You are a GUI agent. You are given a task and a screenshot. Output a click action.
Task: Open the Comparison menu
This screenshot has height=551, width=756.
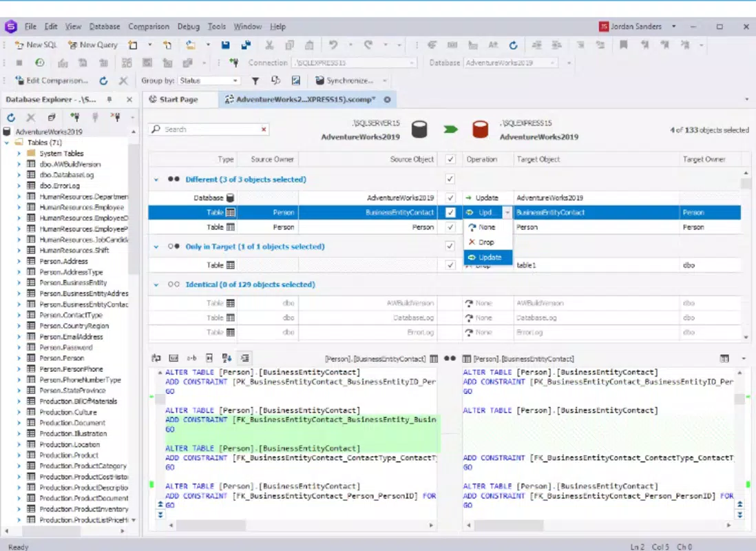click(x=149, y=27)
